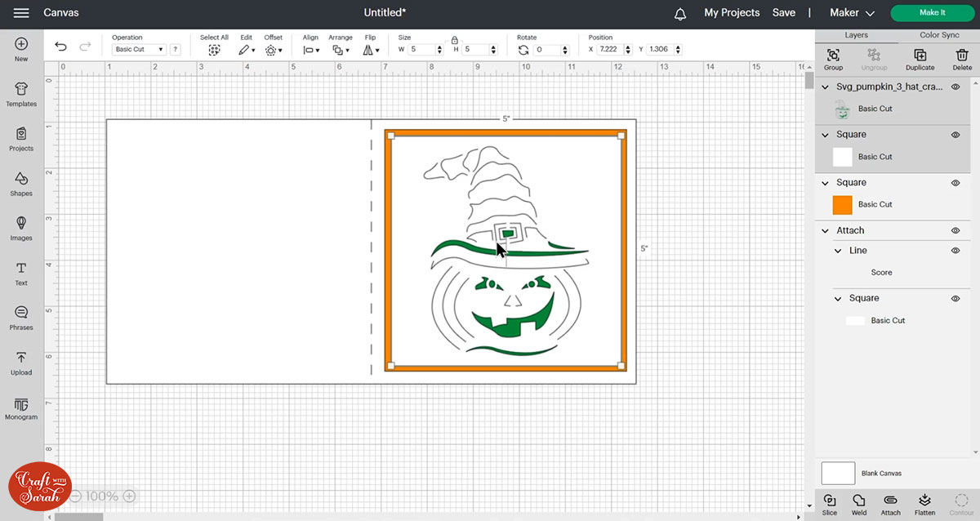
Task: Hide the orange Square layer
Action: pos(955,183)
